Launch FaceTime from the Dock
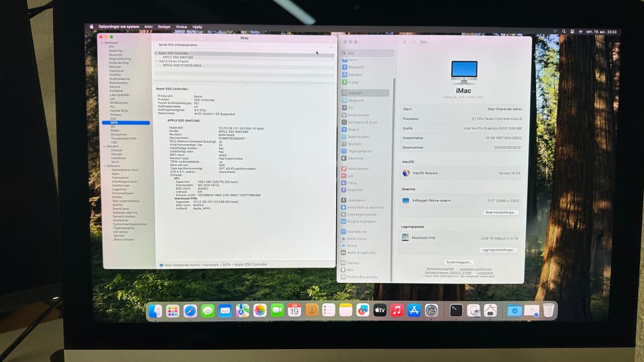Screen dimensions: 644x362 click(277, 310)
